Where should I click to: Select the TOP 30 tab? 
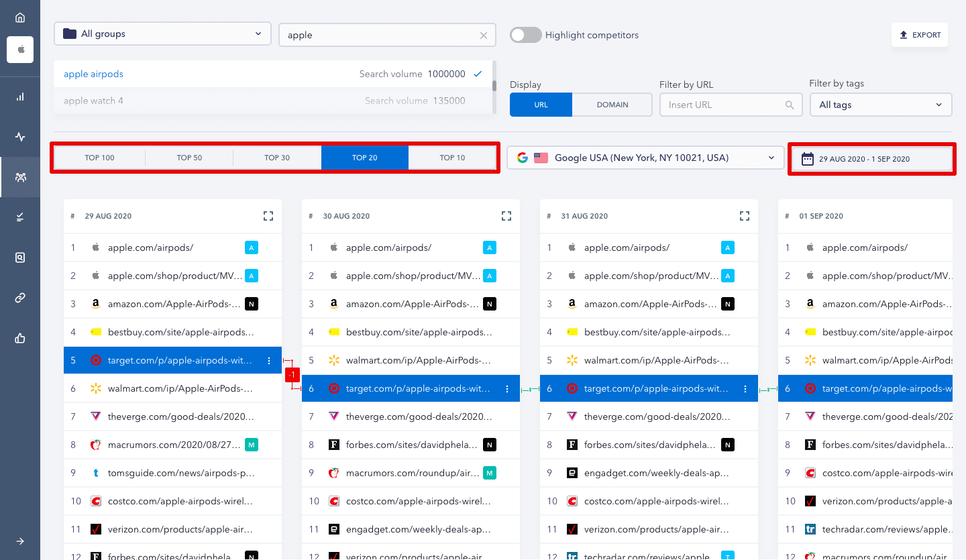277,158
